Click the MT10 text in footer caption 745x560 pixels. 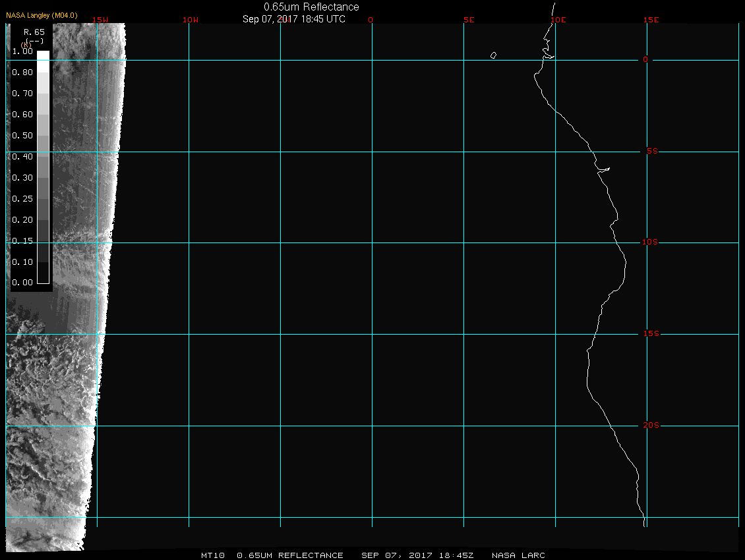click(213, 555)
